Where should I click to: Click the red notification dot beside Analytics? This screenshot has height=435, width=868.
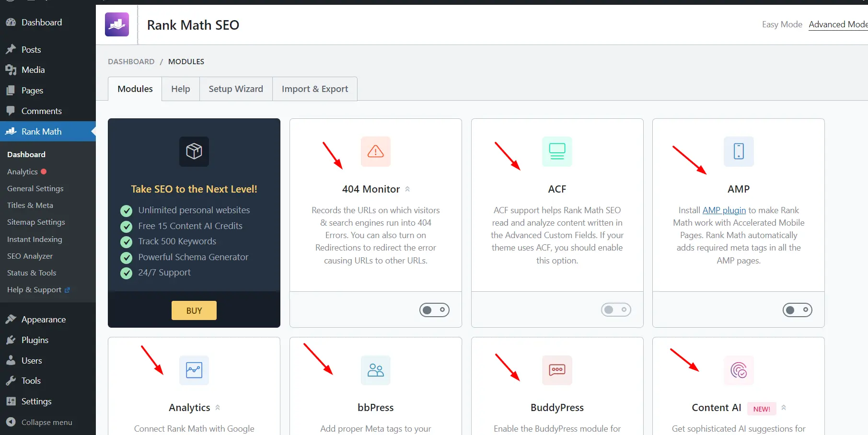point(44,172)
